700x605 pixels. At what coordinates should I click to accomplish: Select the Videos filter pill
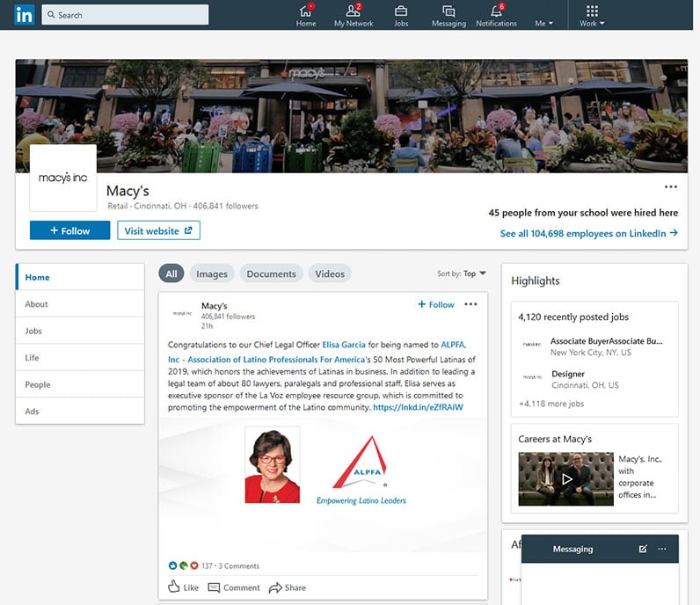[x=330, y=273]
